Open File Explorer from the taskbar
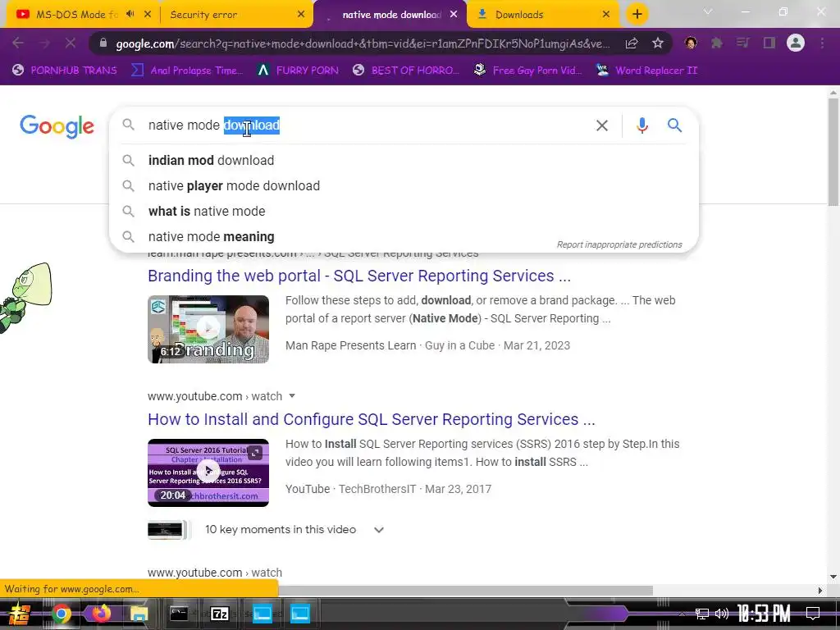 [x=139, y=614]
